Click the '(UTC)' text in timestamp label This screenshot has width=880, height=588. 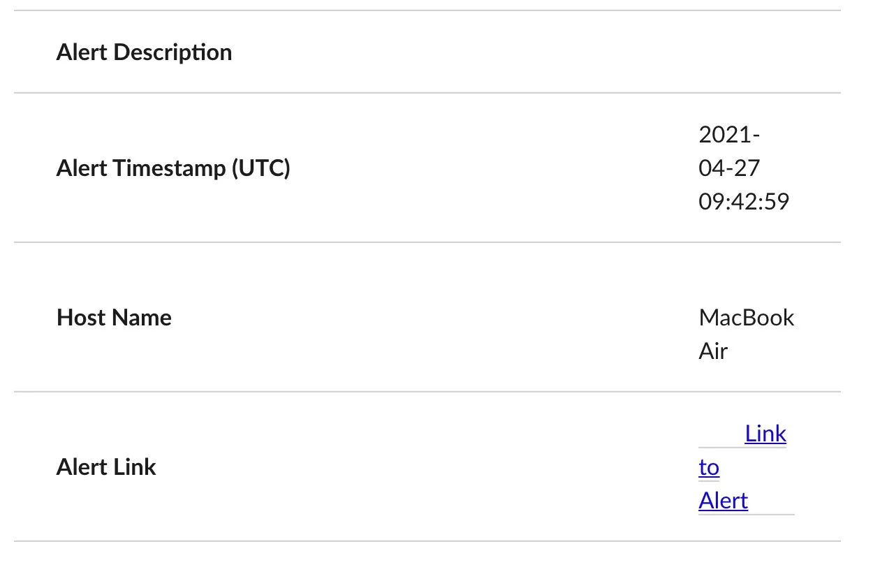[x=261, y=168]
